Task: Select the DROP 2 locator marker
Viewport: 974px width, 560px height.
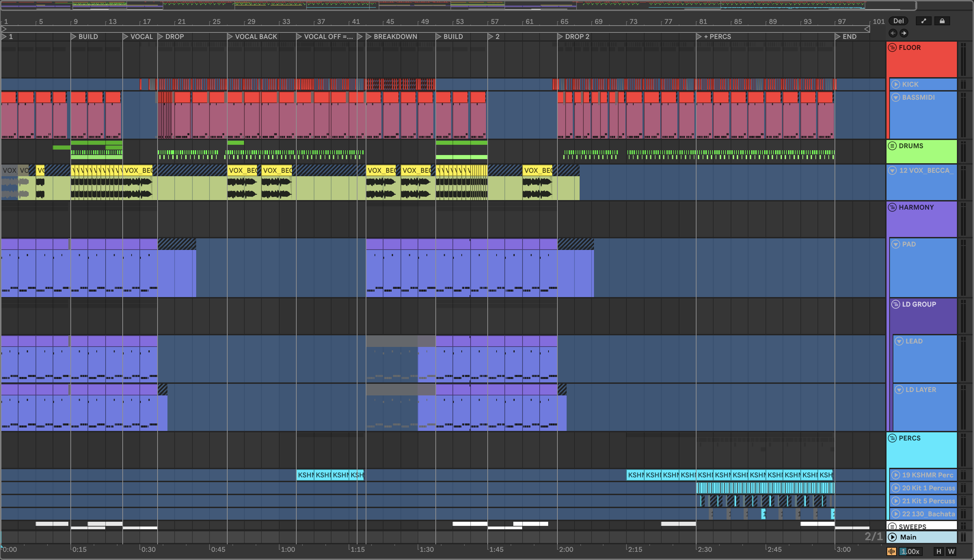Action: (x=560, y=37)
